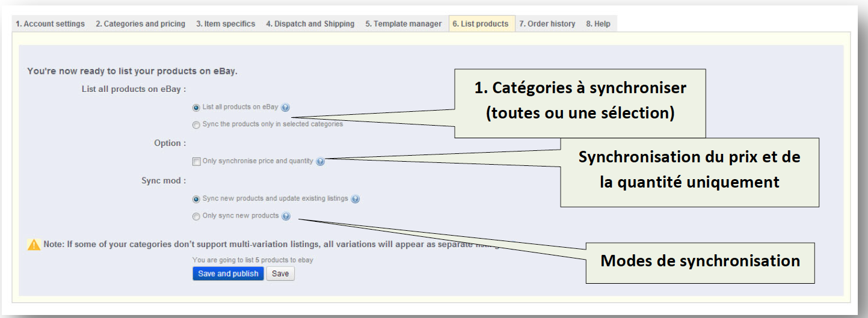Click the plain Save button
Viewport: 868px width, 318px height.
pyautogui.click(x=280, y=274)
